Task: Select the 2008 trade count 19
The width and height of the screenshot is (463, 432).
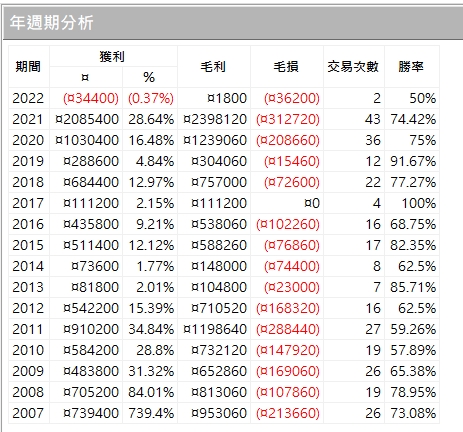Action: click(x=373, y=392)
